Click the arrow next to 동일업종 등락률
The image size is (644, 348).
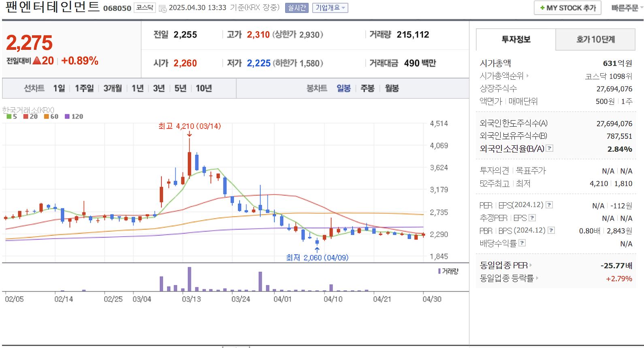point(537,278)
